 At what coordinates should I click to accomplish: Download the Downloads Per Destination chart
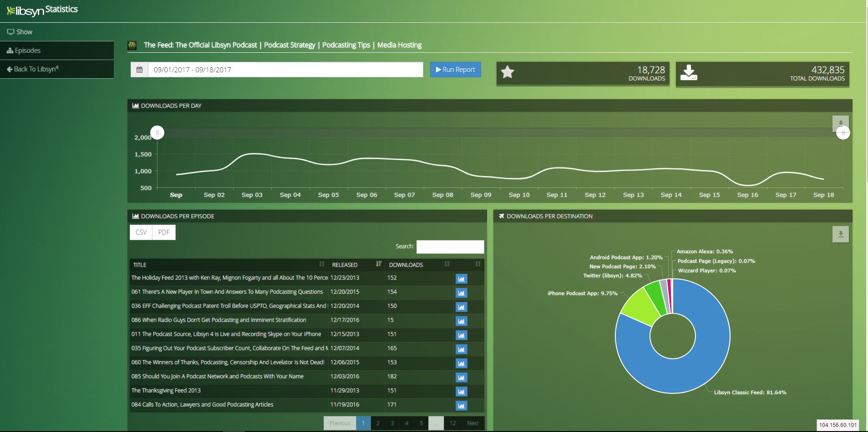click(840, 234)
